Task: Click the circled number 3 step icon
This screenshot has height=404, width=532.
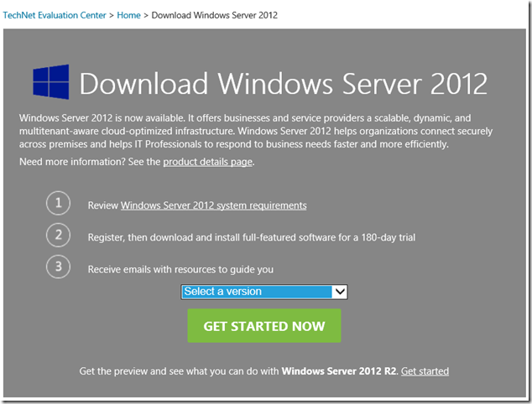Action: pyautogui.click(x=59, y=267)
